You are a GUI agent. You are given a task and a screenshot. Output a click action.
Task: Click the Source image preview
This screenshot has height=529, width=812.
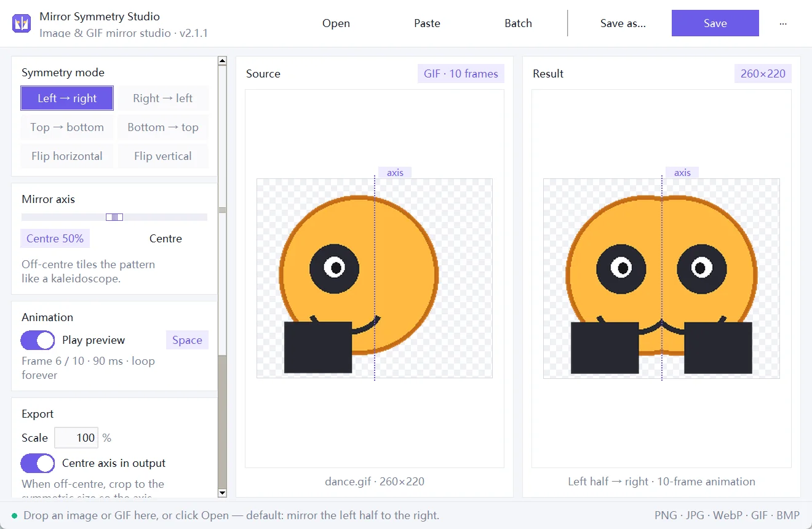coord(375,278)
